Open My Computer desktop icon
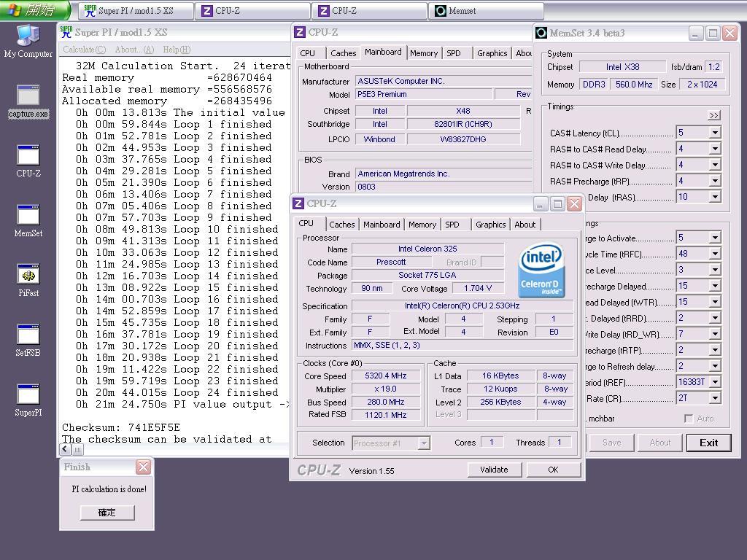This screenshot has width=747, height=560. (28, 41)
